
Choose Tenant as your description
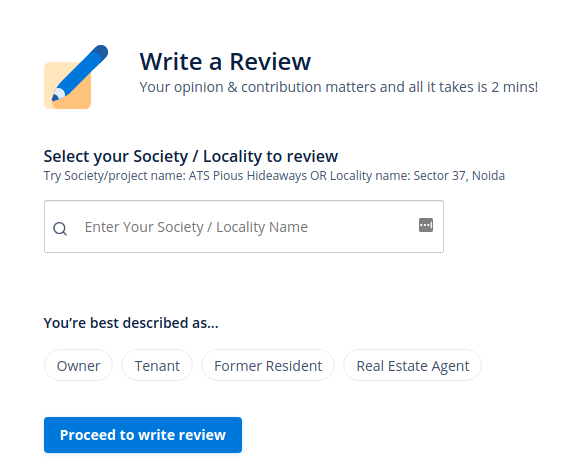click(157, 366)
